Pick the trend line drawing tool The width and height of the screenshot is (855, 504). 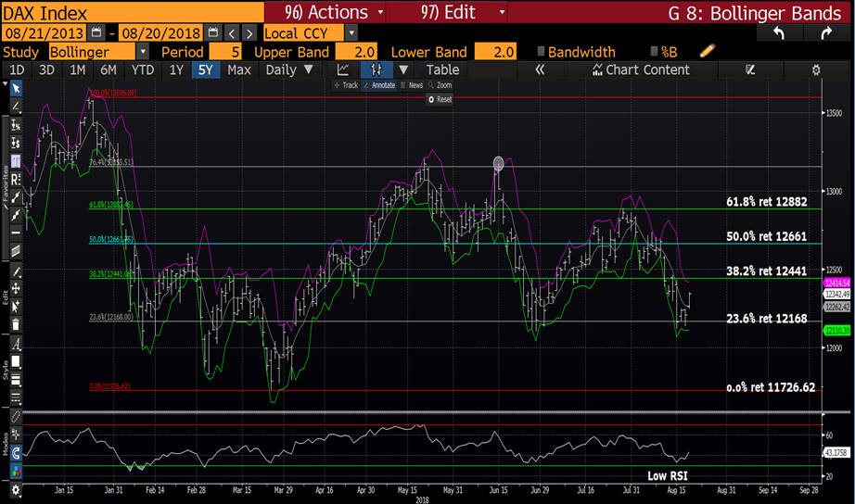coord(16,107)
